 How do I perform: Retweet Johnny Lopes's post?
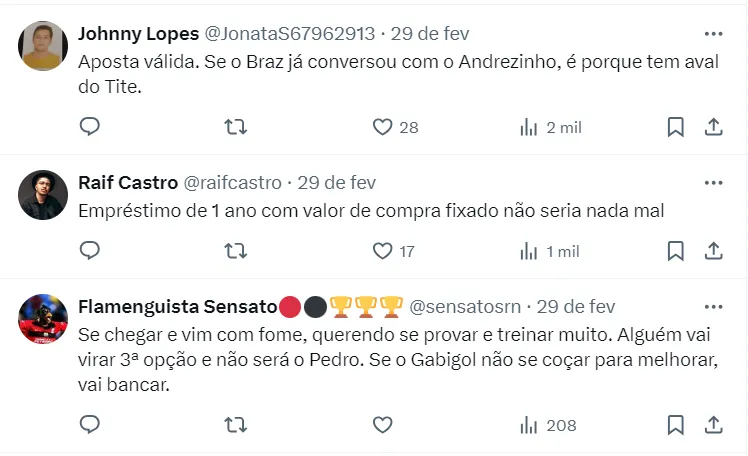pos(236,127)
